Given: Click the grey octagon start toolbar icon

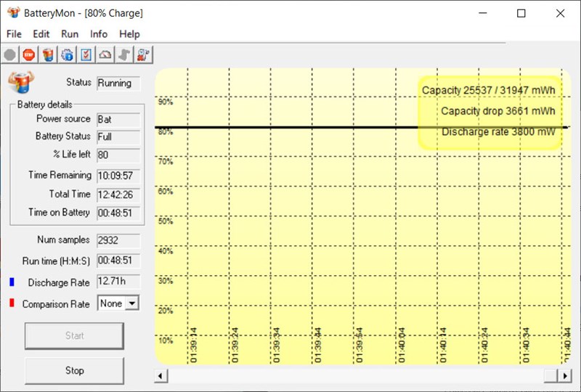Looking at the screenshot, I should point(10,55).
